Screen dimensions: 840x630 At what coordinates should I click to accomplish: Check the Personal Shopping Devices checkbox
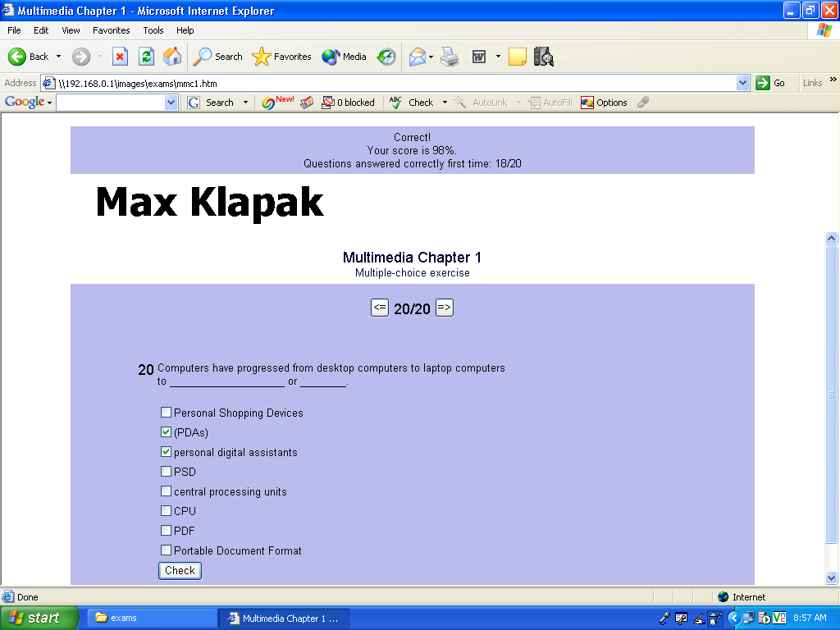[167, 413]
